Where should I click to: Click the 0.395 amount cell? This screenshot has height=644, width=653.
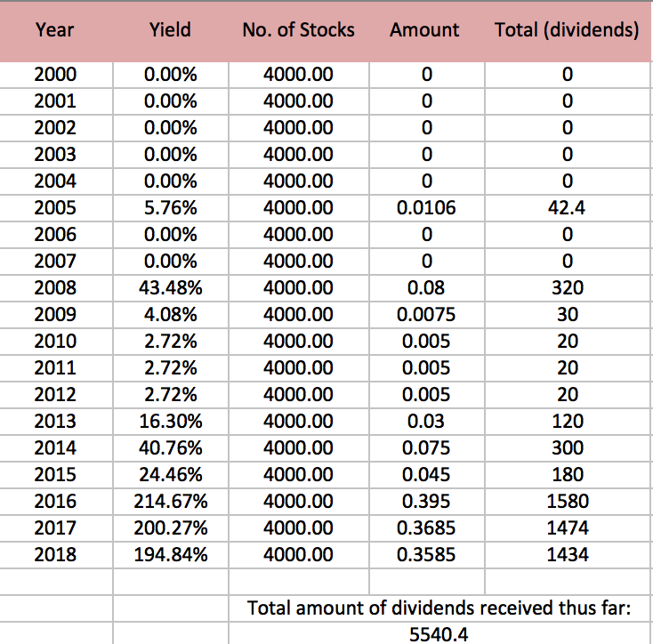click(x=426, y=501)
